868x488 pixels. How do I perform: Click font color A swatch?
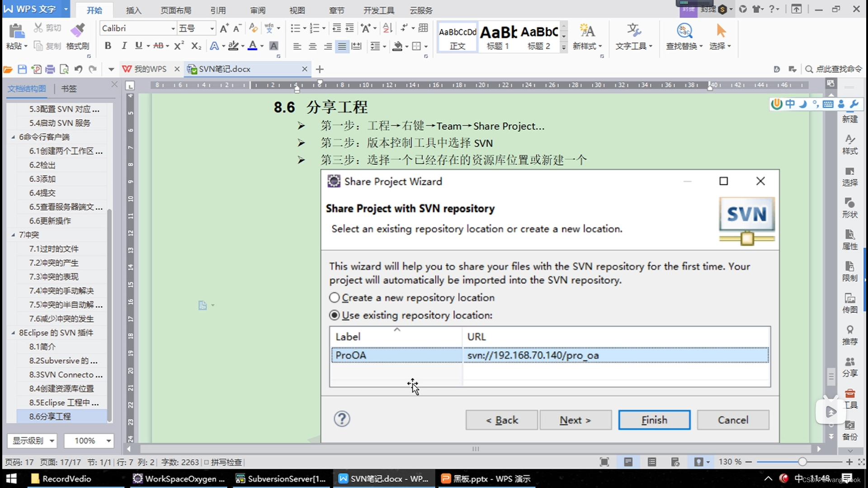(252, 46)
